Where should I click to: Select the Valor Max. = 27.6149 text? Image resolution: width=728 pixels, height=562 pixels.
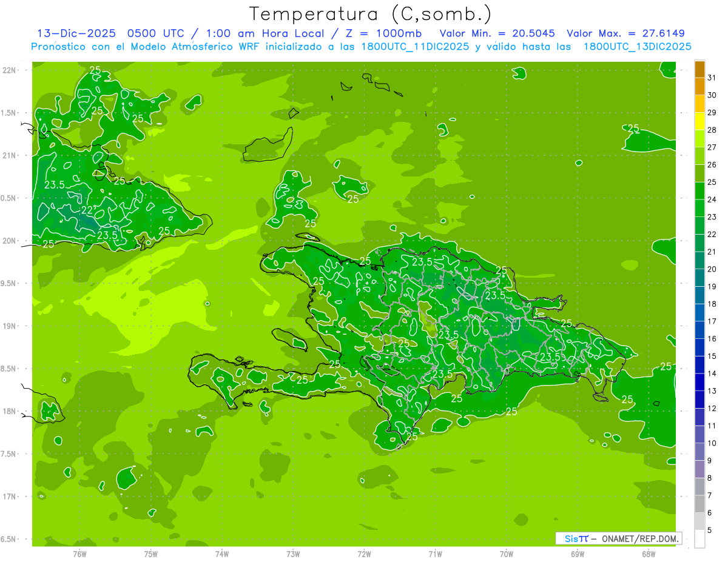(x=625, y=33)
